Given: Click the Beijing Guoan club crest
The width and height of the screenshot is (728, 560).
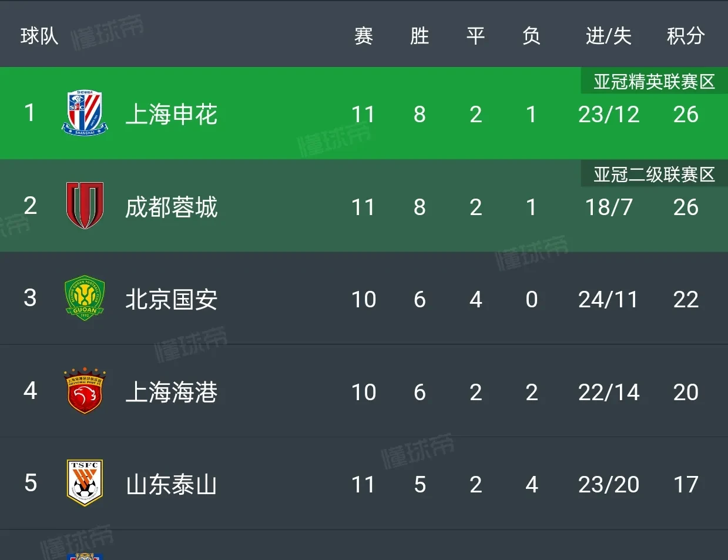Looking at the screenshot, I should [85, 298].
